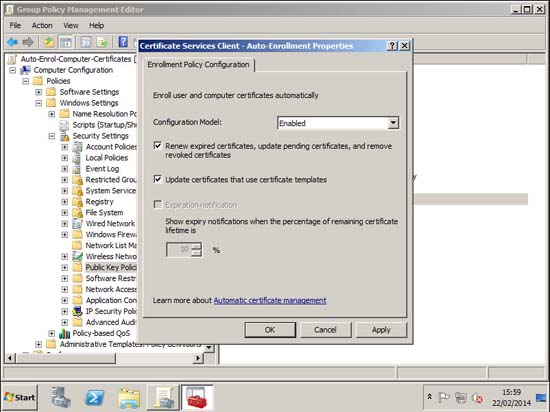Open Windows Explorer from the taskbar
The height and width of the screenshot is (412, 550).
coord(129,398)
